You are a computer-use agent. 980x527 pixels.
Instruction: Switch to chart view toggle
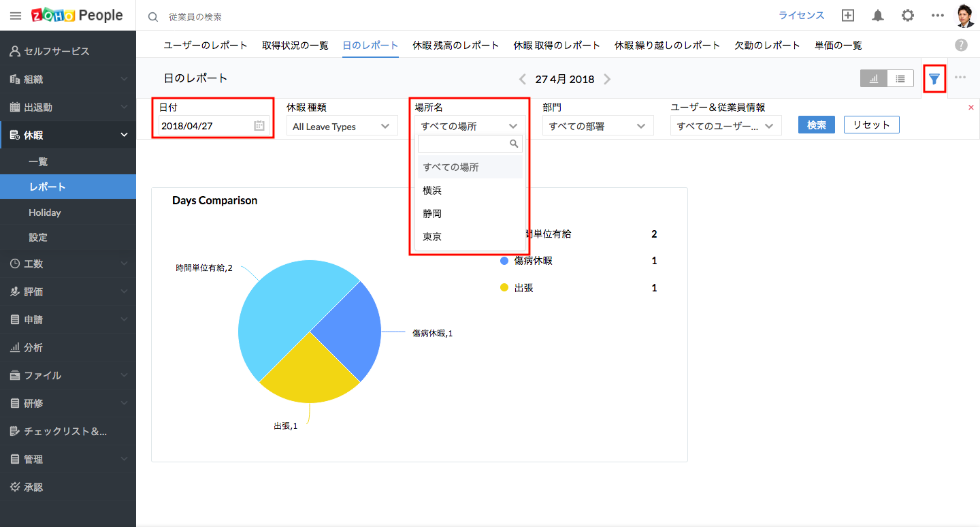[874, 79]
